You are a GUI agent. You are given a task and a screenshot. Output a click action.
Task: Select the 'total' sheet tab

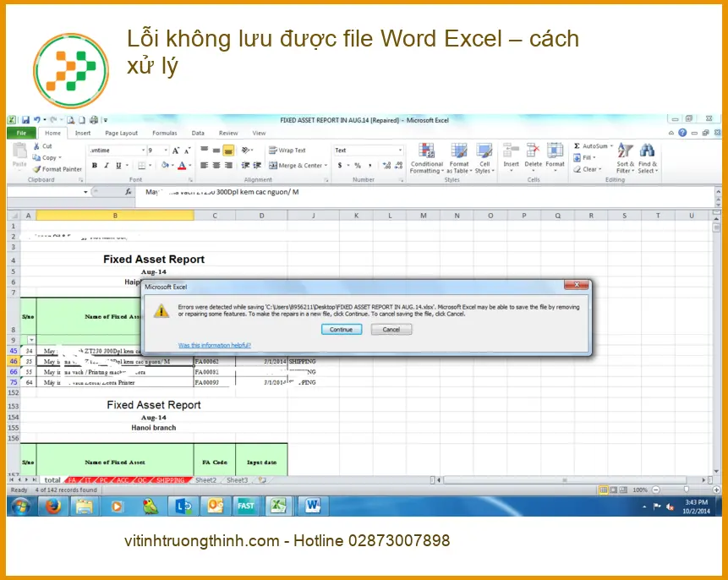pyautogui.click(x=52, y=480)
